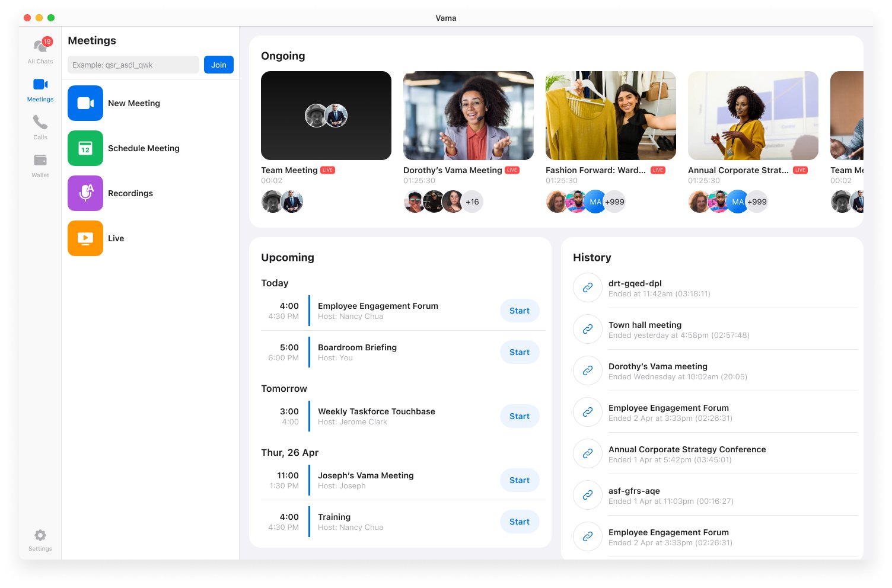Select the New Meeting label
Image resolution: width=892 pixels, height=588 pixels.
pyautogui.click(x=134, y=103)
